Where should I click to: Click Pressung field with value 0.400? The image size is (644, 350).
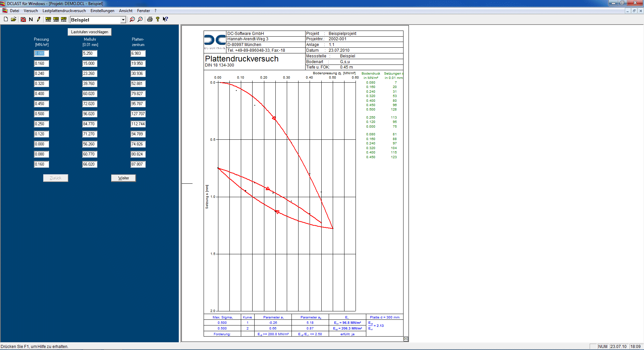pos(42,94)
